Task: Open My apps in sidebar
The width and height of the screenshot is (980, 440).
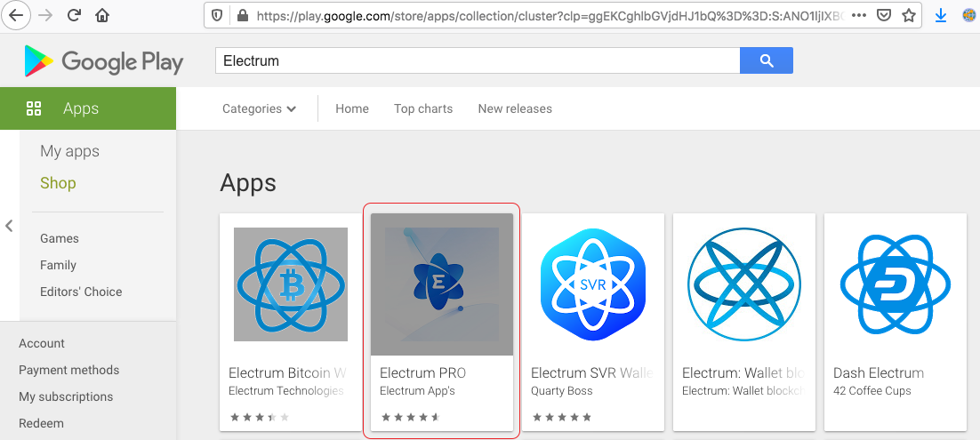Action: (x=69, y=151)
